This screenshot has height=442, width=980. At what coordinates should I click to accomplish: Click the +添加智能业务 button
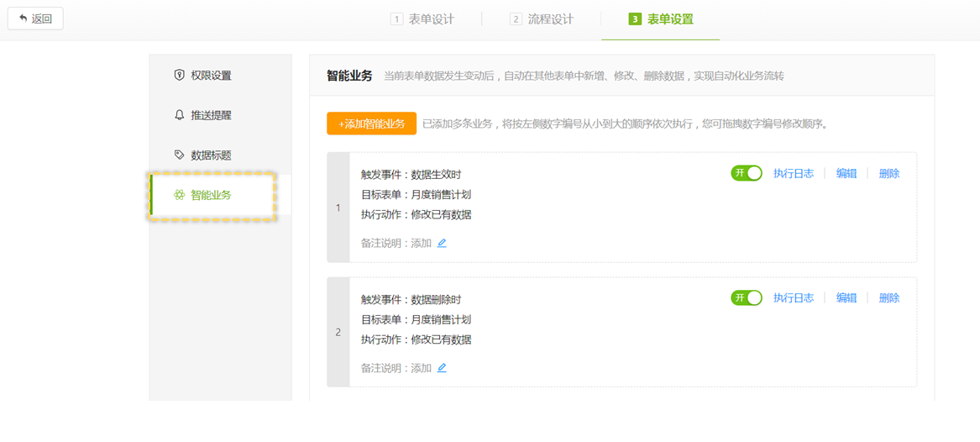pos(371,124)
